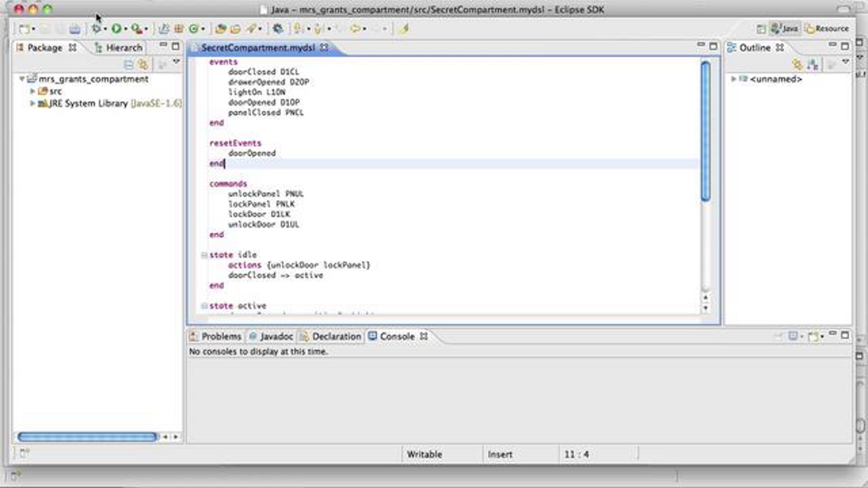
Task: Click the Writable status bar field
Action: [x=424, y=454]
